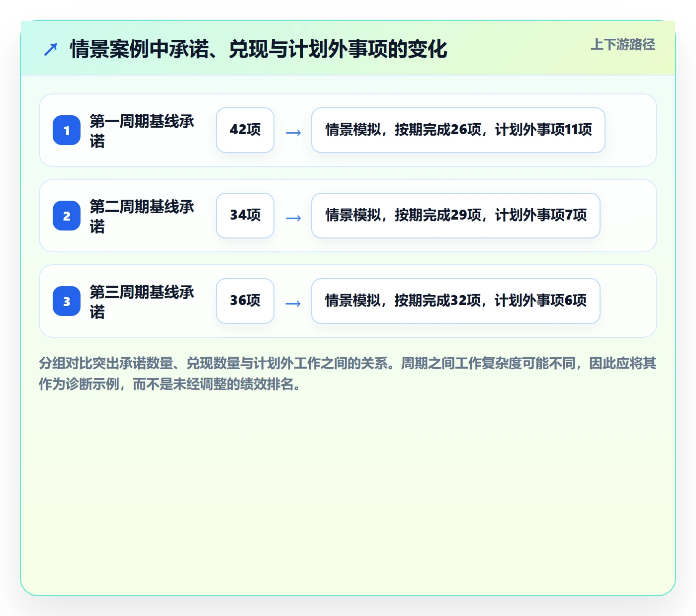
Task: Click the 36项 value chip
Action: [245, 301]
